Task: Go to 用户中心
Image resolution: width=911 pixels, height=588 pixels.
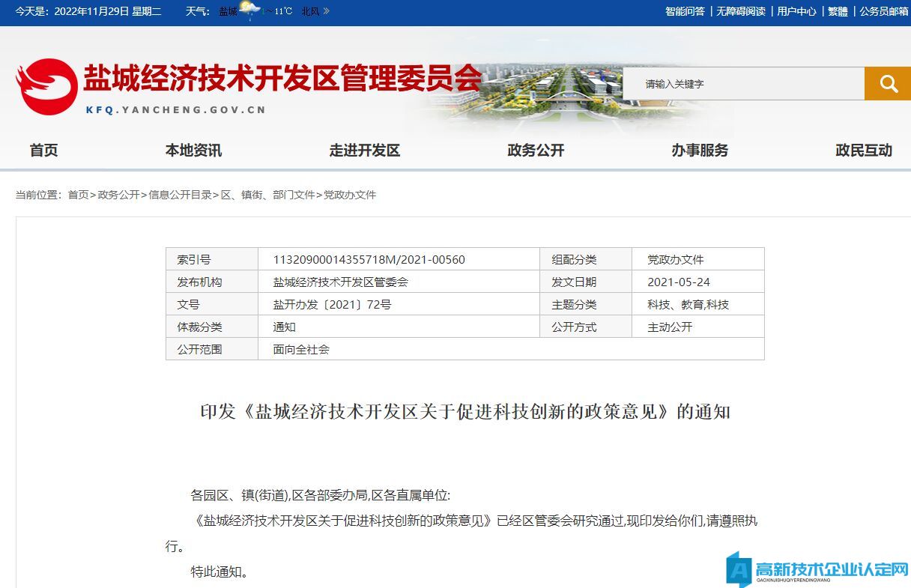Action: pyautogui.click(x=796, y=11)
